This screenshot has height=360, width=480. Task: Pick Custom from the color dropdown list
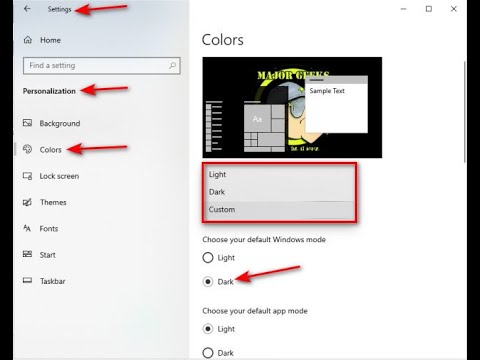pos(279,210)
